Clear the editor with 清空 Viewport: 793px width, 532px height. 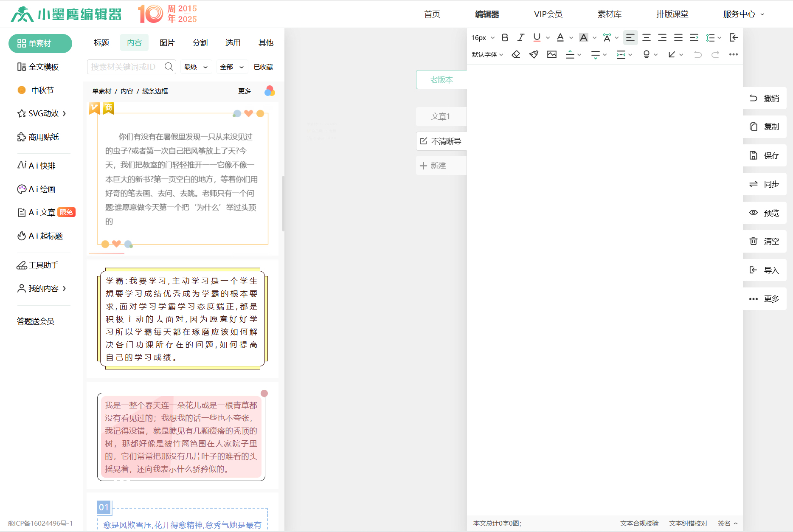pyautogui.click(x=764, y=241)
